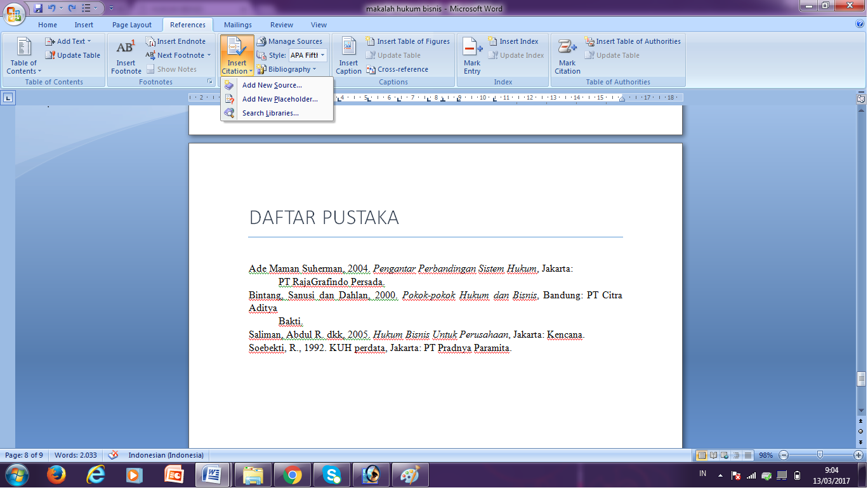Select Full Screen Reading view

point(712,455)
